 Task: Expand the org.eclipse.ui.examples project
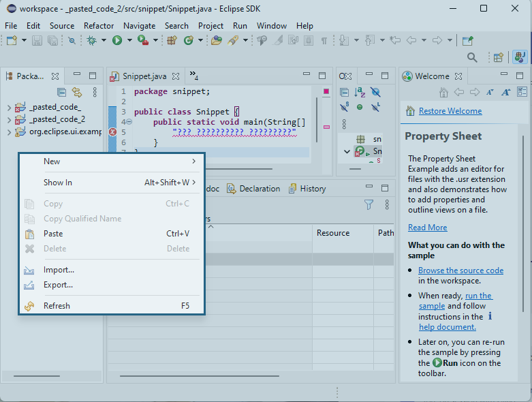click(x=9, y=132)
